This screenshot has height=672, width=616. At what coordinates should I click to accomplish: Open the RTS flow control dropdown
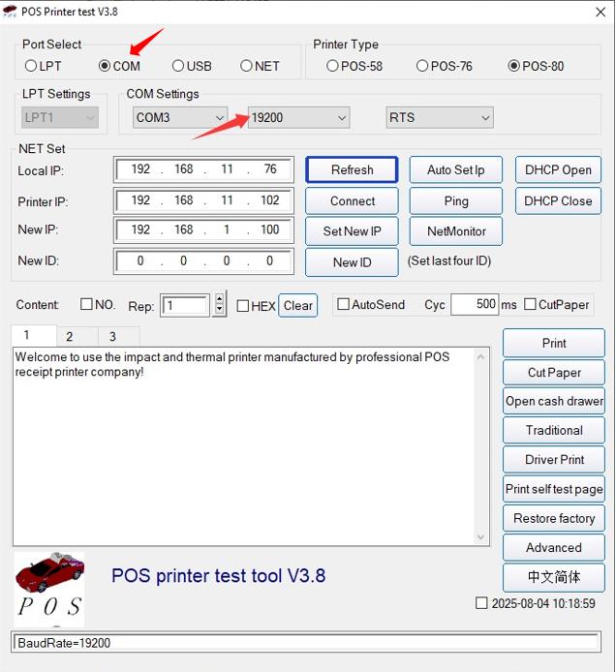(x=440, y=117)
